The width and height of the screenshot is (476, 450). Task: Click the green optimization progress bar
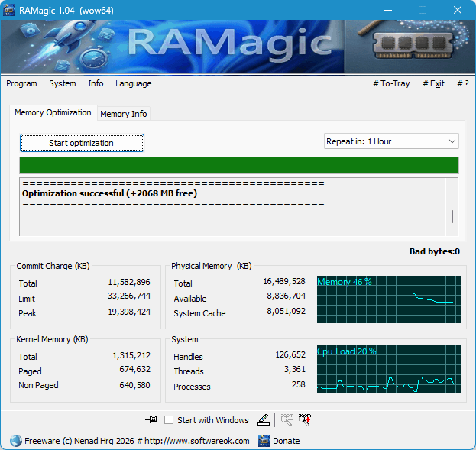click(238, 166)
